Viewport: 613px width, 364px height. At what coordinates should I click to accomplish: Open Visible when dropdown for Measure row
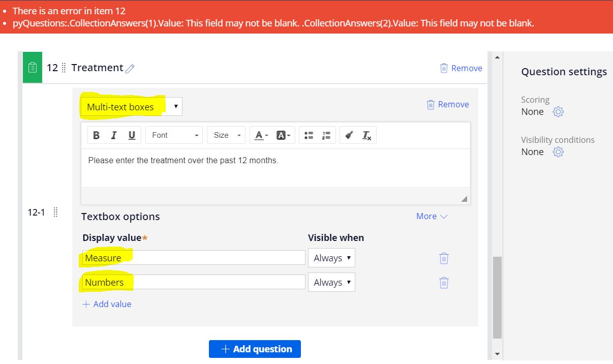pos(331,258)
